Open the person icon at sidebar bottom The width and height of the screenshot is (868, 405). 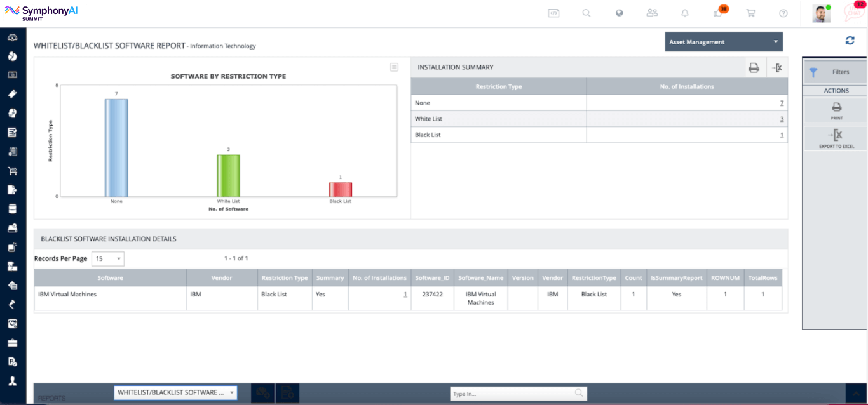(x=12, y=382)
